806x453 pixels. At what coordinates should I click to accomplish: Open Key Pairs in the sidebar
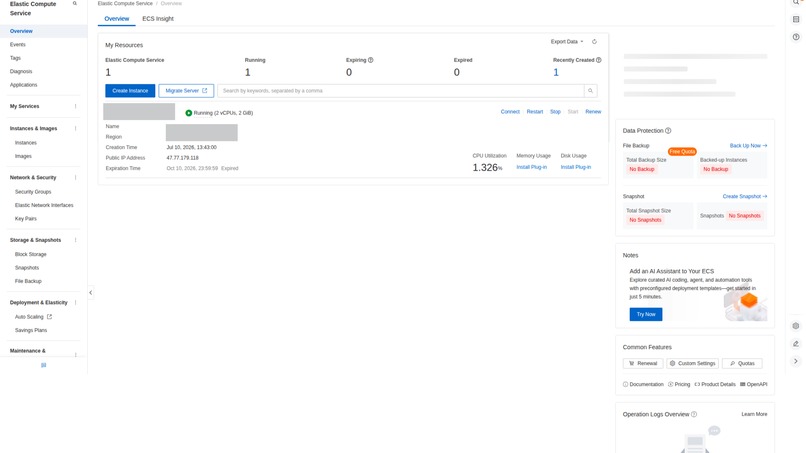point(26,219)
